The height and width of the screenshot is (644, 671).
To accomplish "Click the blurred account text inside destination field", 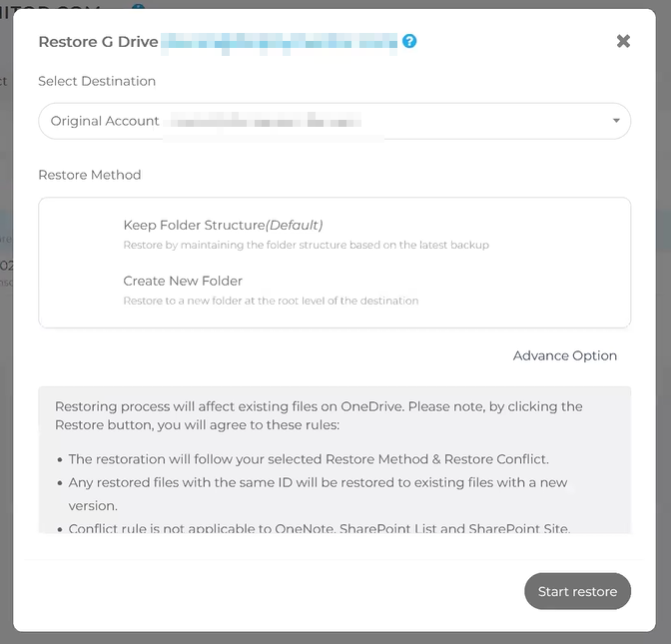I will point(265,121).
